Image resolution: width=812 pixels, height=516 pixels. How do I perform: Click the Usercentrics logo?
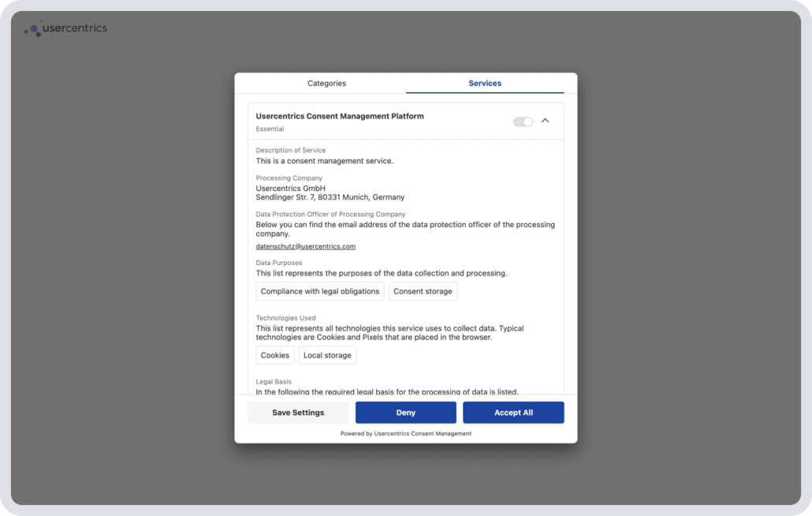65,28
